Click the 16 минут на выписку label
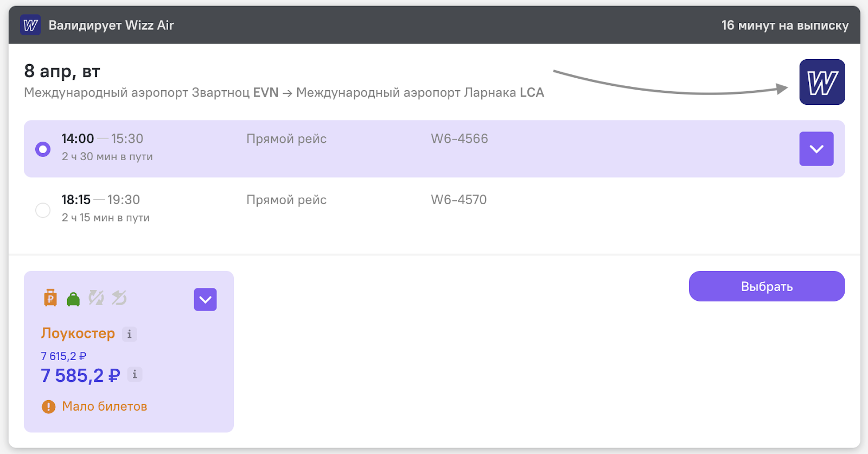Image resolution: width=868 pixels, height=454 pixels. [785, 26]
